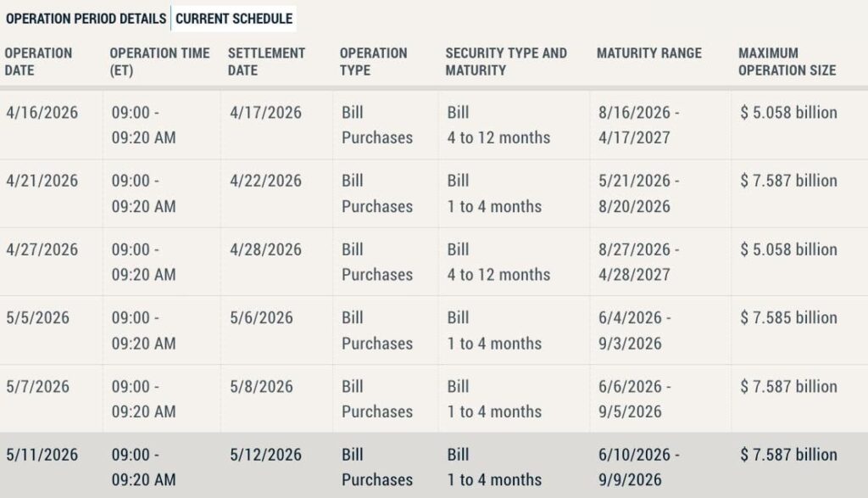Click maturity range 8/16/2026 - 4/17/2027
The image size is (868, 498).
(638, 125)
